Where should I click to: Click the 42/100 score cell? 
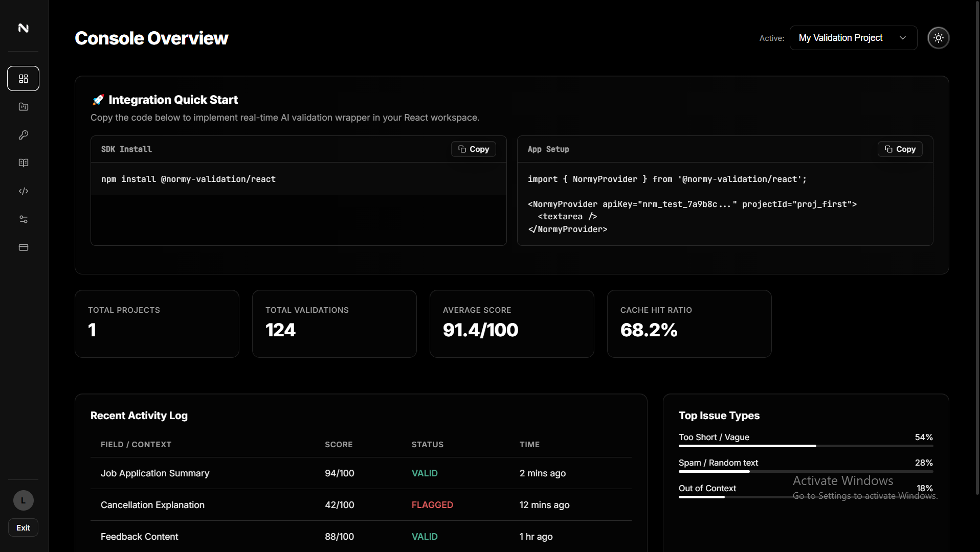[340, 505]
